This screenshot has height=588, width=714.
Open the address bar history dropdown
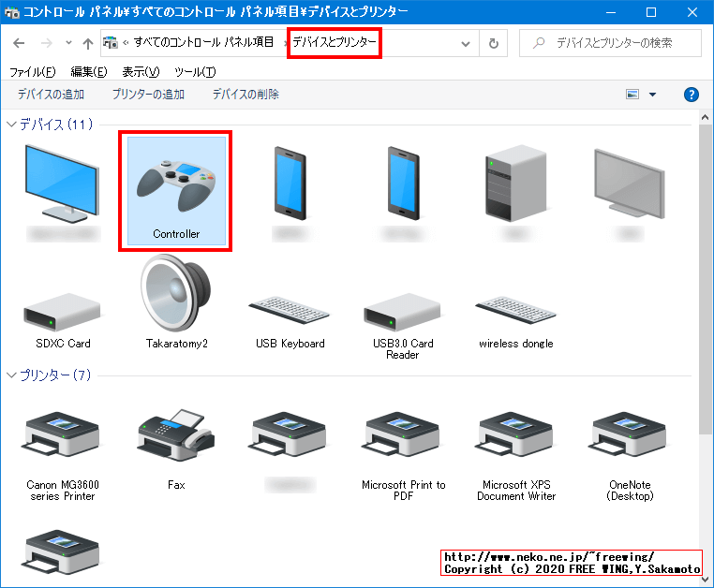tap(467, 44)
